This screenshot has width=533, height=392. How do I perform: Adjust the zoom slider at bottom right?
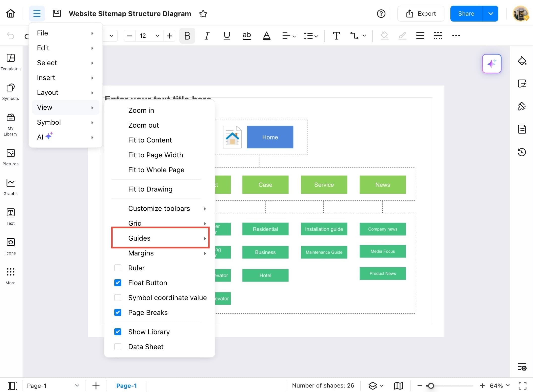(431, 386)
